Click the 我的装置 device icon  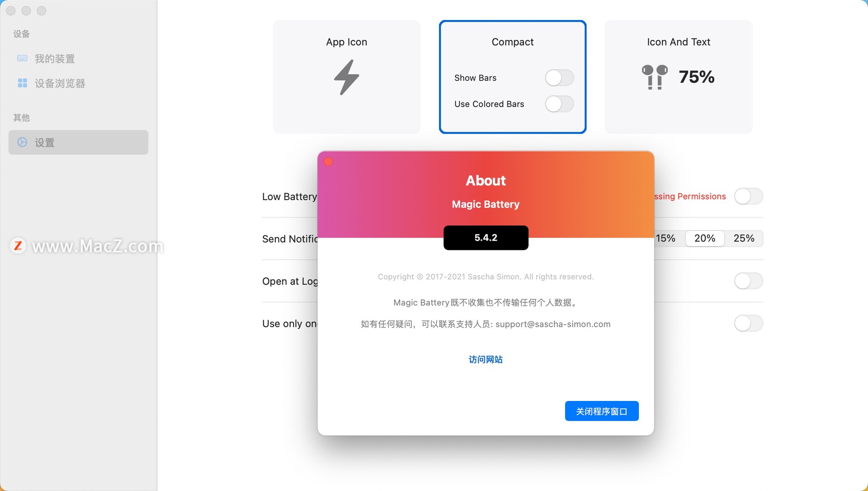click(22, 58)
